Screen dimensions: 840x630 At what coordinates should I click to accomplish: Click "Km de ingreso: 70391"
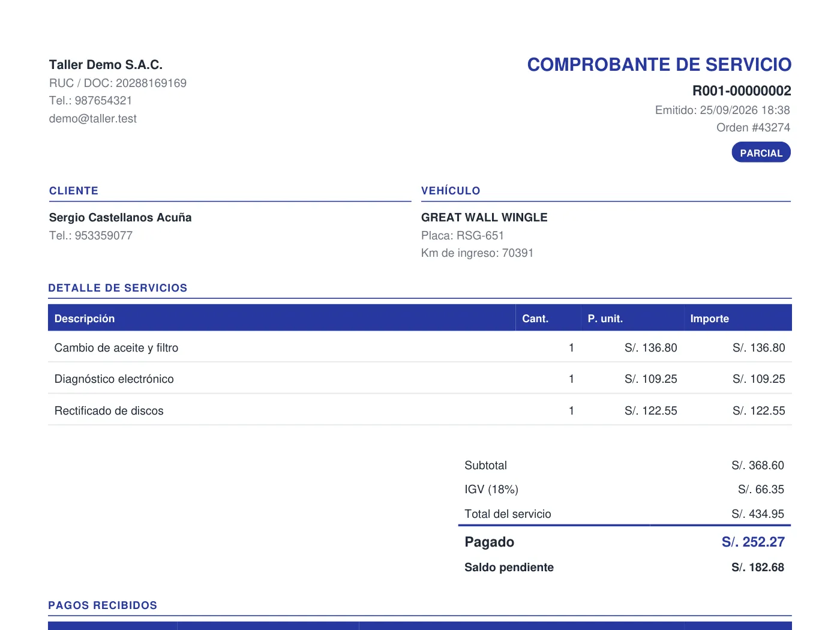(x=477, y=253)
